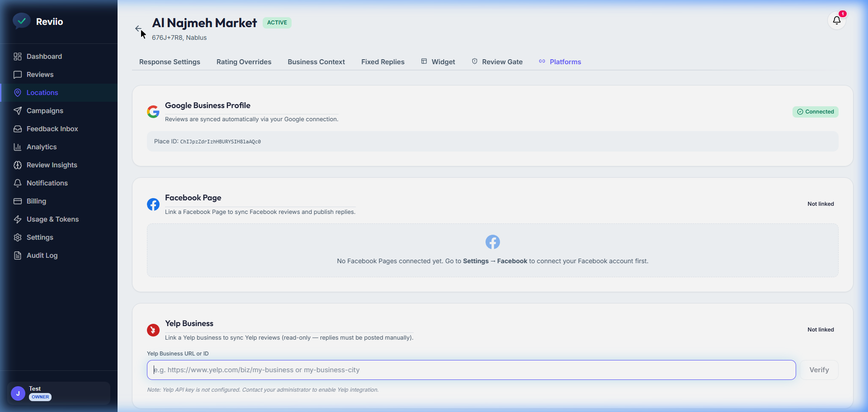The width and height of the screenshot is (868, 412).
Task: Click the Locations pin icon
Action: (18, 93)
